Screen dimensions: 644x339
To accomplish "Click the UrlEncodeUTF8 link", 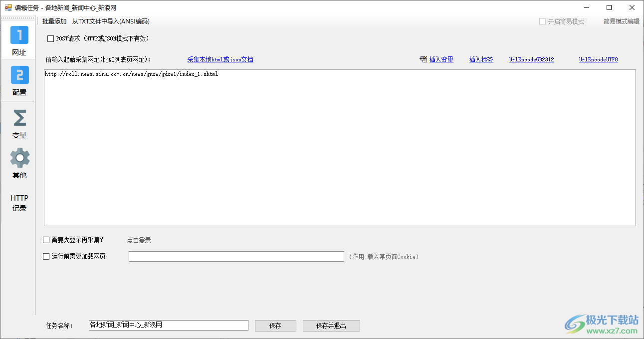I will [599, 59].
